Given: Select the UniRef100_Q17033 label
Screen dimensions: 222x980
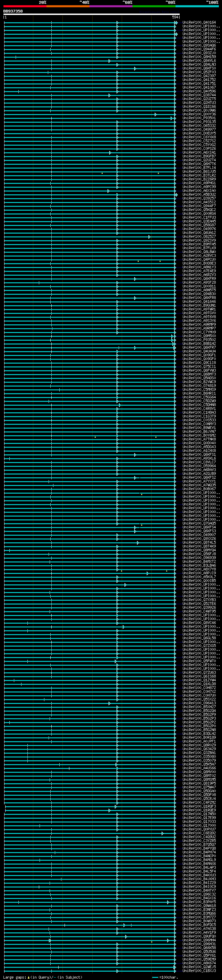Looking at the screenshot, I should (199, 822).
